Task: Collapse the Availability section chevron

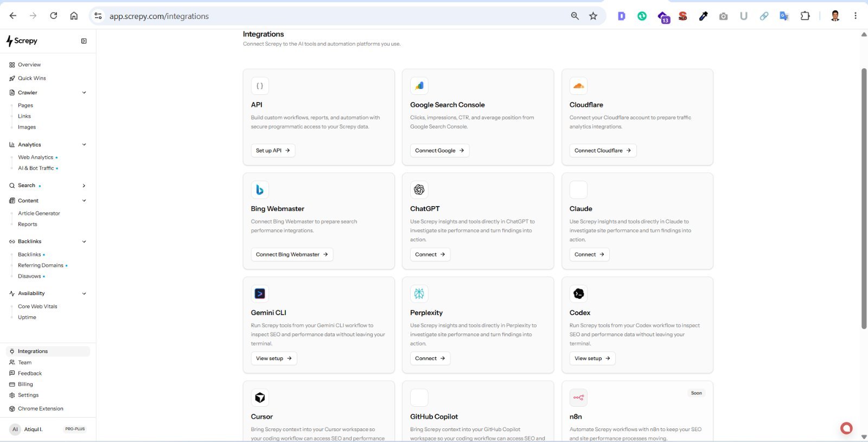Action: tap(84, 293)
